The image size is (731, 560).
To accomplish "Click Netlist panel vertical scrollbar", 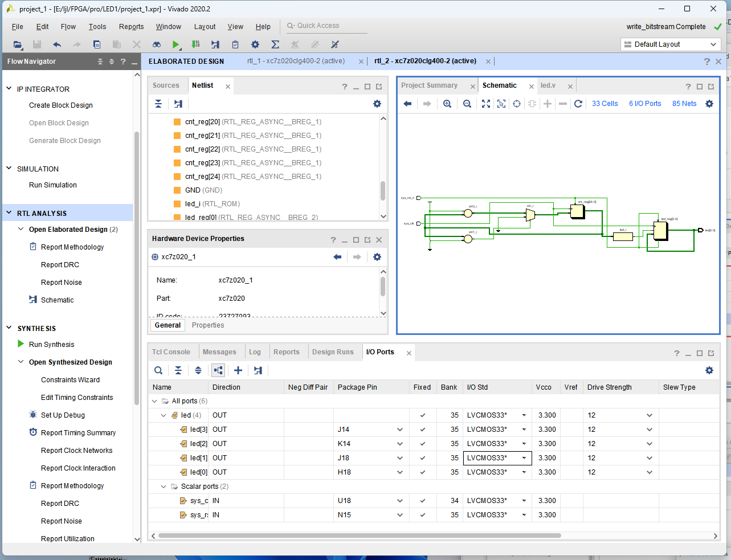I will pos(383,191).
